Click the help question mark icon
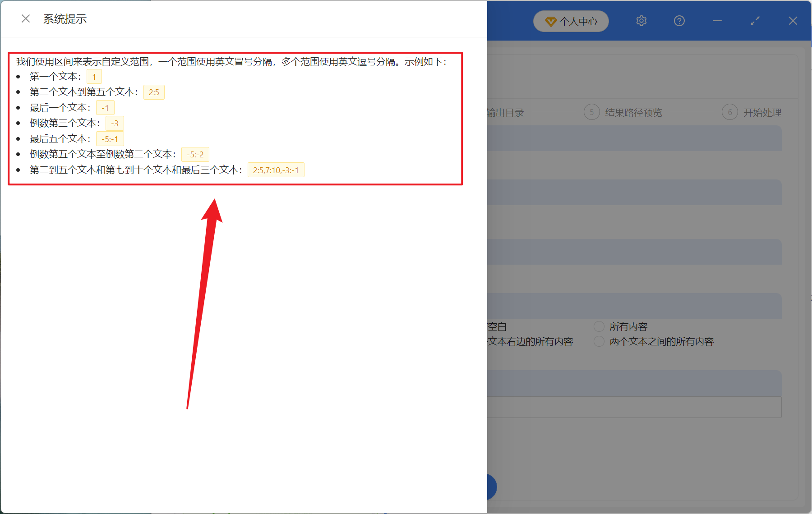Viewport: 812px width, 514px height. pos(679,21)
